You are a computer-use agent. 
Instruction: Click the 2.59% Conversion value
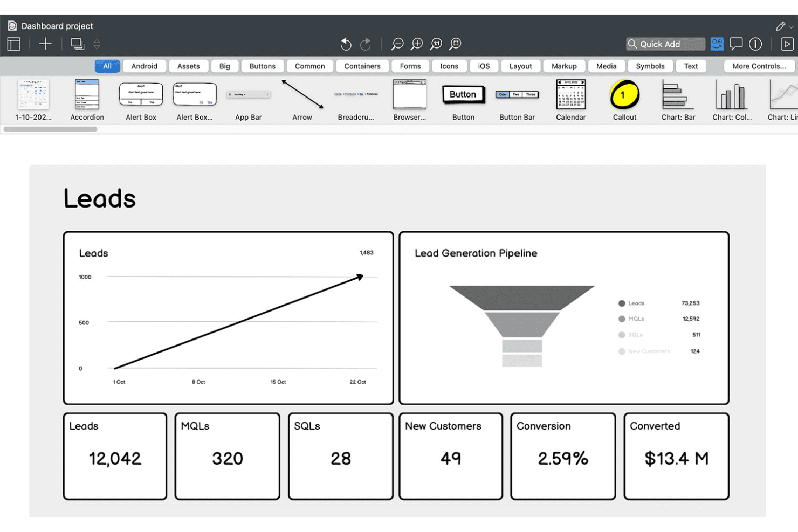click(563, 458)
